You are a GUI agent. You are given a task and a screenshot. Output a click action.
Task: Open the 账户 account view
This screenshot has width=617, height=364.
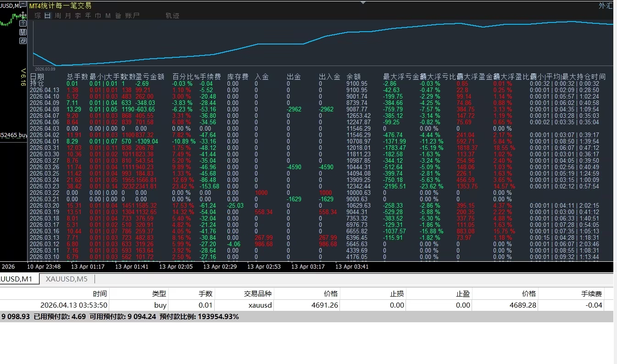click(133, 16)
